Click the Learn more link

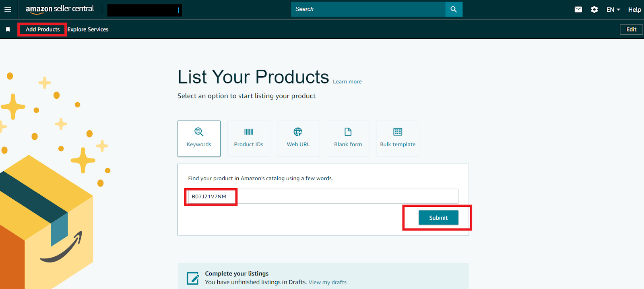(x=347, y=81)
